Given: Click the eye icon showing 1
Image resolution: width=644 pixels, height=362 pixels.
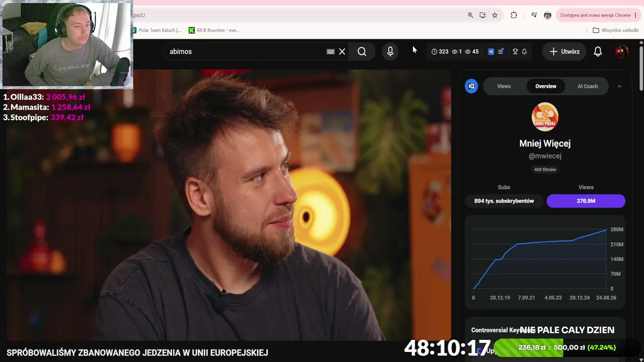Looking at the screenshot, I should point(454,51).
